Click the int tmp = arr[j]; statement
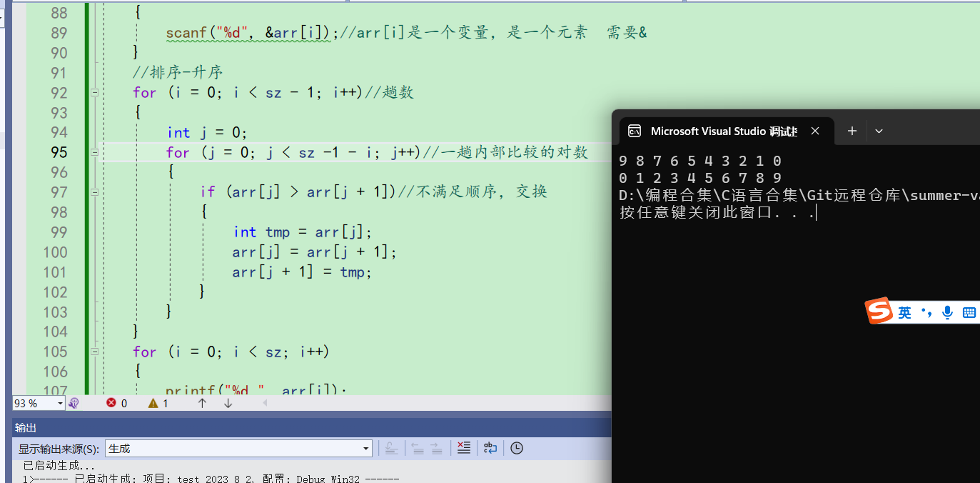The width and height of the screenshot is (980, 483). pos(303,232)
